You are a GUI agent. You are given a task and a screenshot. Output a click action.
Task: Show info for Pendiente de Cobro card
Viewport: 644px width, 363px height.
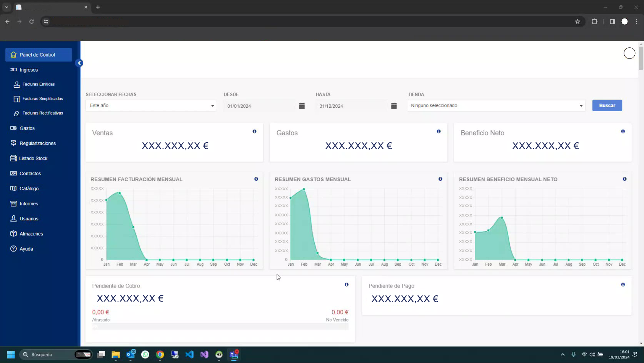coord(346,285)
